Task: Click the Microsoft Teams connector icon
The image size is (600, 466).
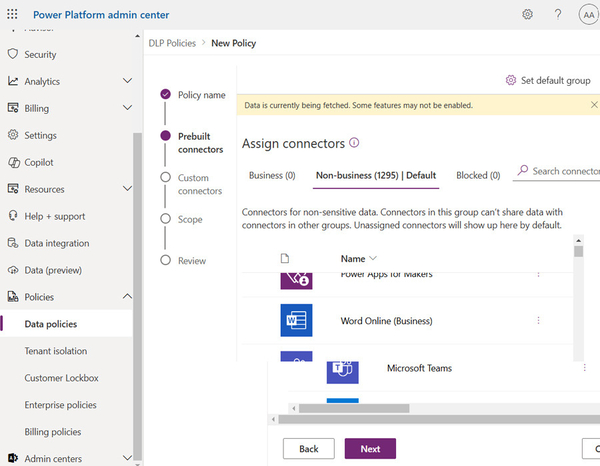Action: (342, 372)
